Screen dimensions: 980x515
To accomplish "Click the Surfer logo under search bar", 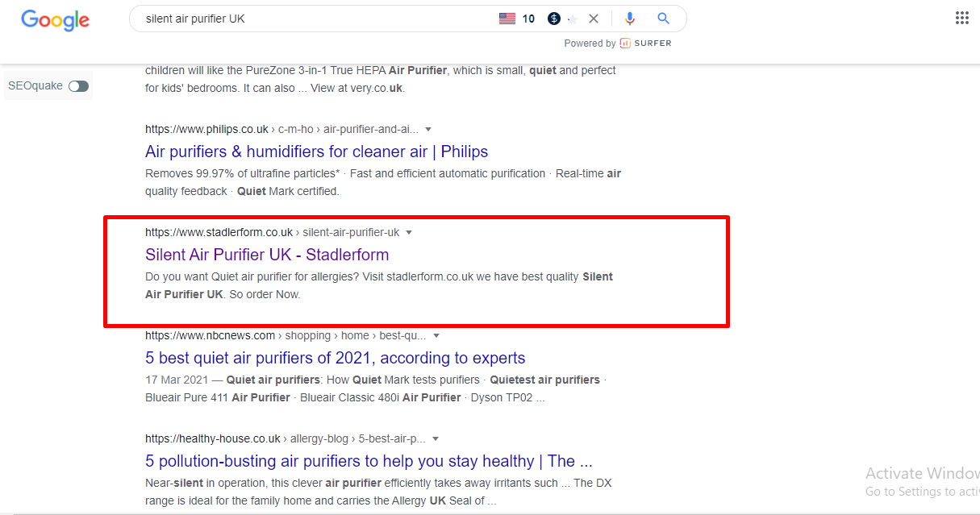I will click(645, 44).
